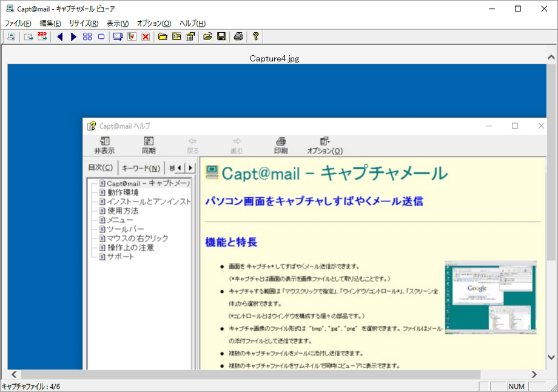Click 印刷 button in captured Help window
This screenshot has width=558, height=392.
[281, 145]
